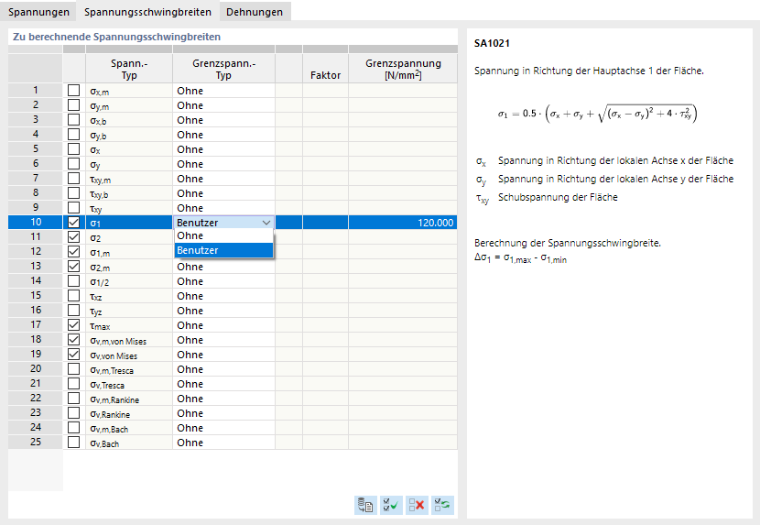This screenshot has height=525, width=760.
Task: Click the Faktor cell in row 10
Action: coord(325,223)
